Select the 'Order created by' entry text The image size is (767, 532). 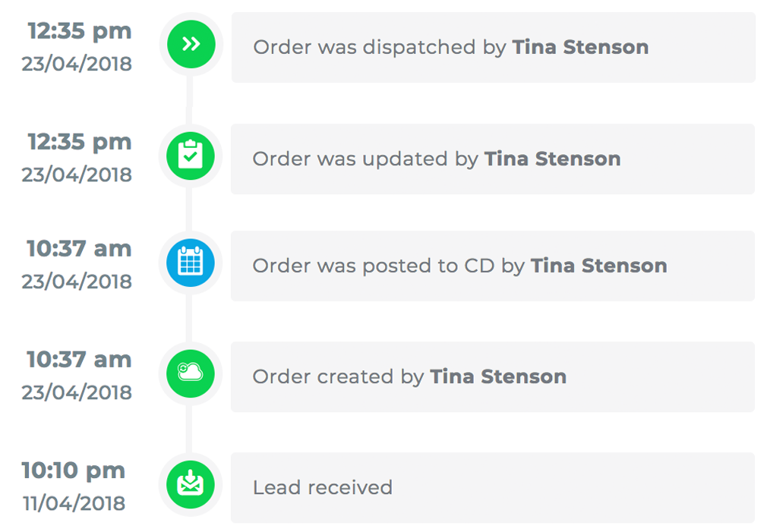338,376
